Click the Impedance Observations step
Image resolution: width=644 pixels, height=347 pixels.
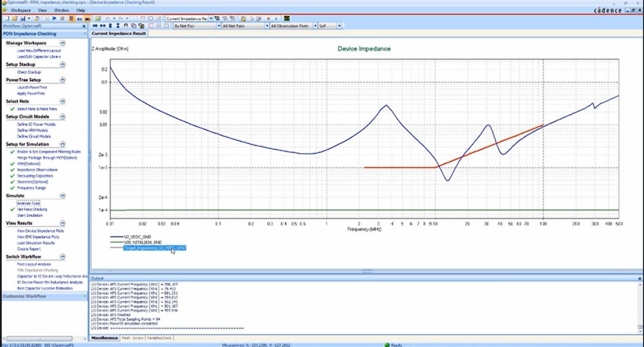37,170
